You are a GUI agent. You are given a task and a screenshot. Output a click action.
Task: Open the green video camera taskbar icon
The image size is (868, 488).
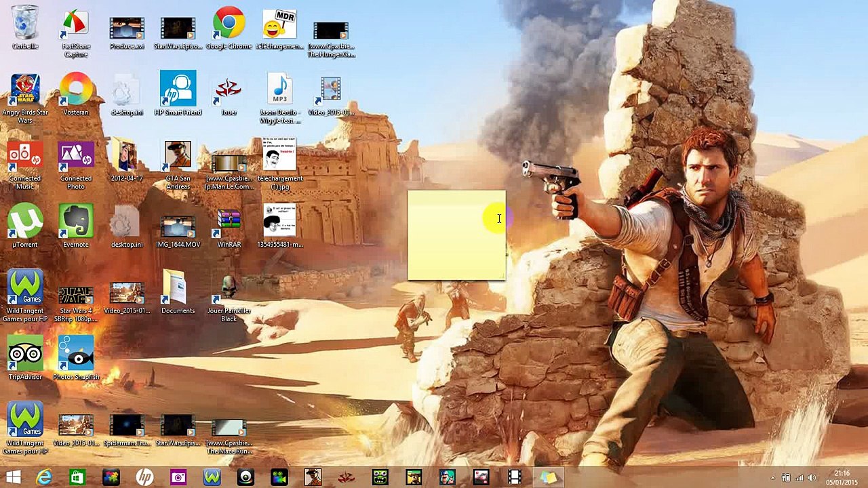[279, 478]
